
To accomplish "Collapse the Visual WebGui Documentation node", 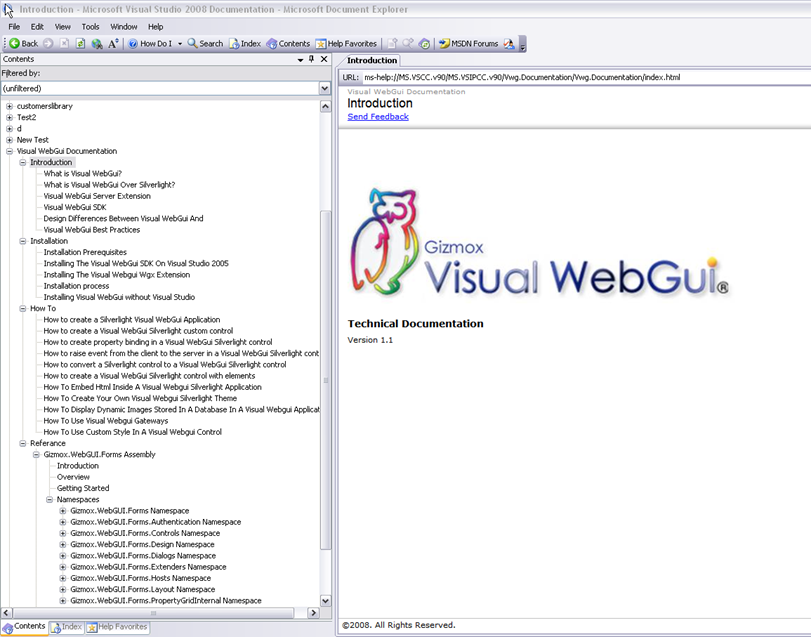I will pos(9,151).
